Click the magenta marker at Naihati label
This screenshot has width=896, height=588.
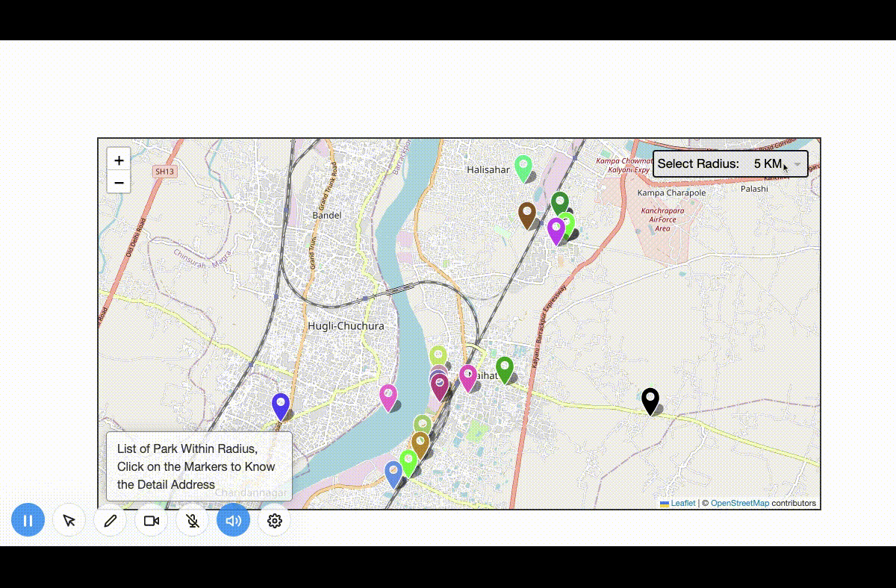coord(468,378)
